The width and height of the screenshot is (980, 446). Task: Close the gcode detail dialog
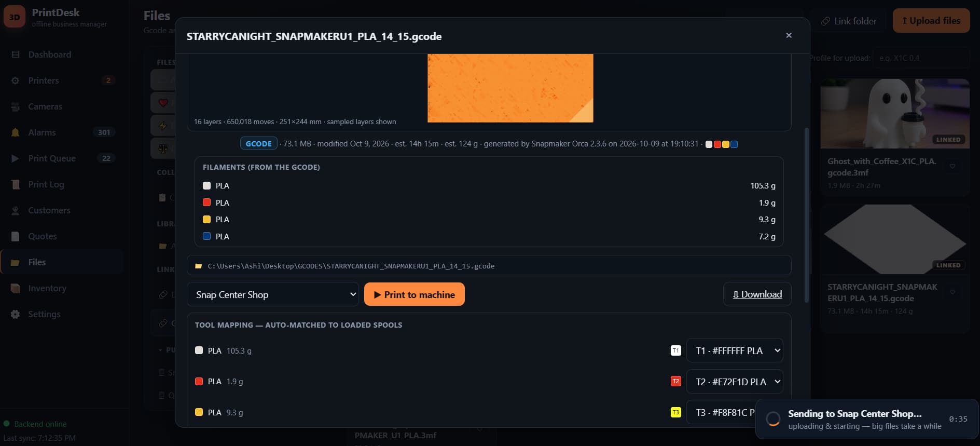coord(789,35)
